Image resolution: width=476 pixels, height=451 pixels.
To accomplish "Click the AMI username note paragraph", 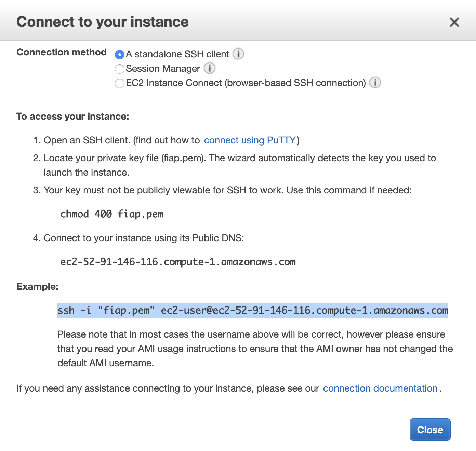I will pos(255,348).
